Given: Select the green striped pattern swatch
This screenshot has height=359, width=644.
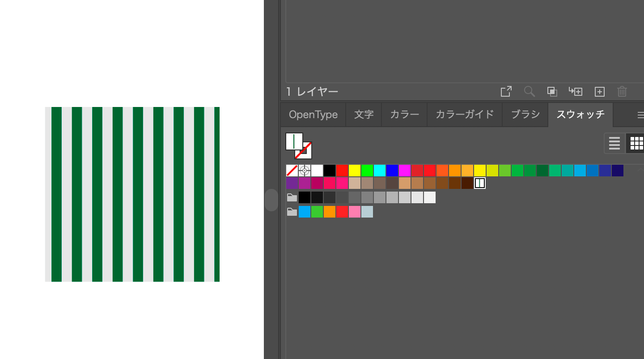Looking at the screenshot, I should pos(480,183).
